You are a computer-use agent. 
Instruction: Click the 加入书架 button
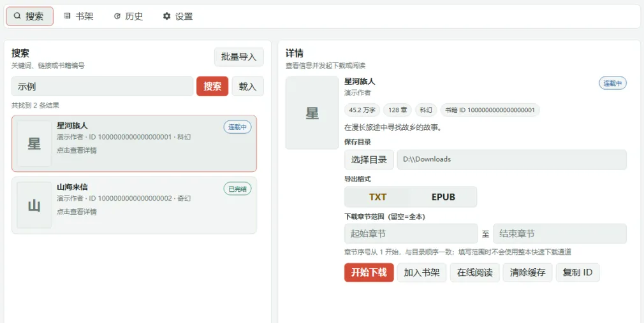click(422, 273)
